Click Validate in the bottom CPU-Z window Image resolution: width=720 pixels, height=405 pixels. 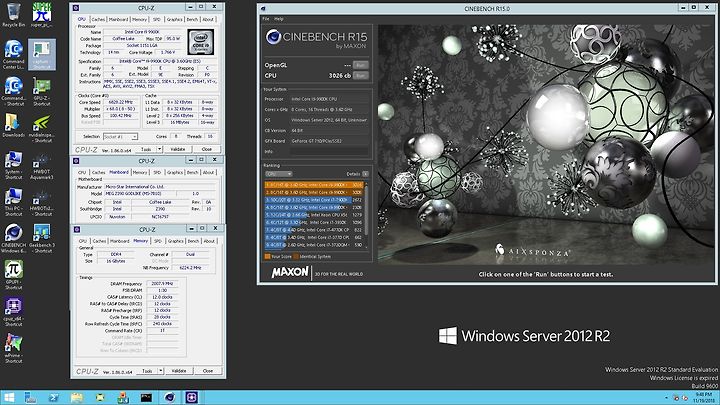coord(179,371)
